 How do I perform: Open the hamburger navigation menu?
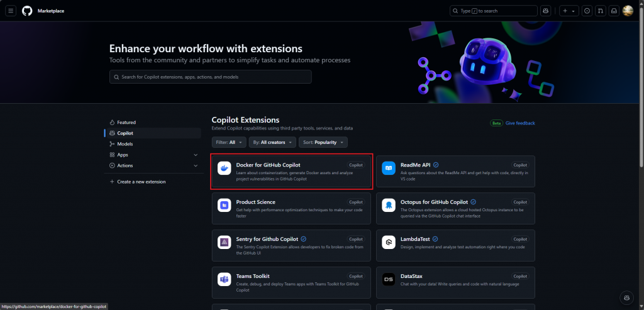11,11
